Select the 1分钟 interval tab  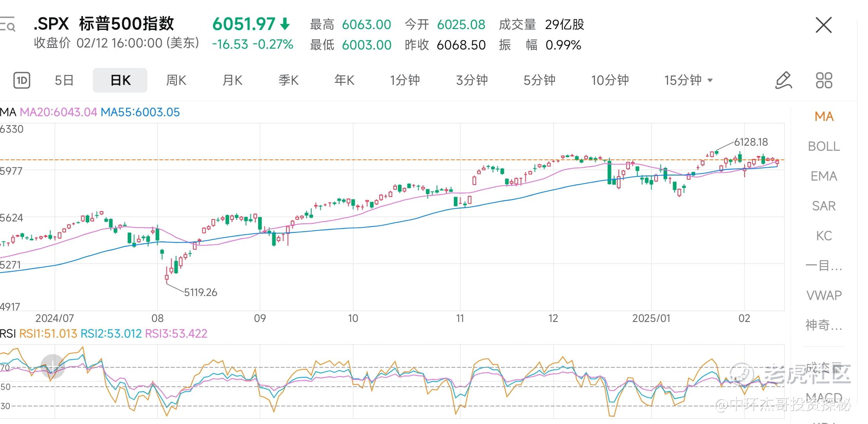[x=405, y=80]
